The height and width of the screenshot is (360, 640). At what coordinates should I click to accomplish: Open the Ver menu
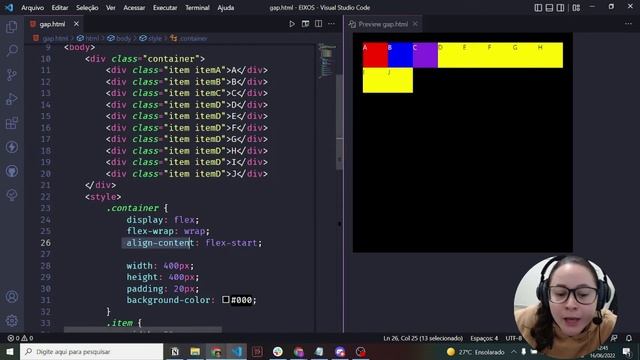(x=111, y=8)
